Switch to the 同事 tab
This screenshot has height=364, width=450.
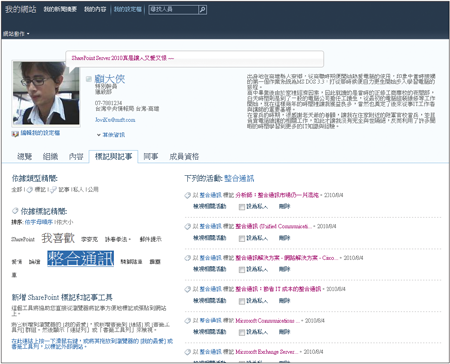151,156
